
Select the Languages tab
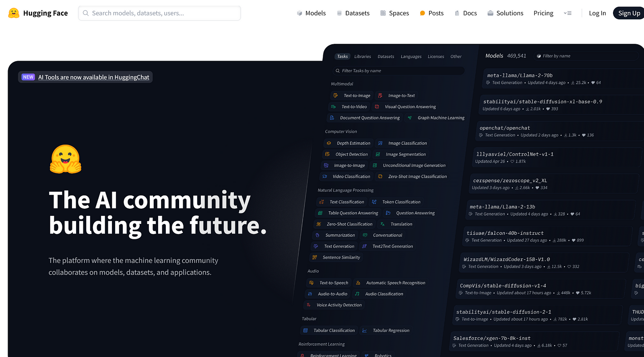point(411,57)
